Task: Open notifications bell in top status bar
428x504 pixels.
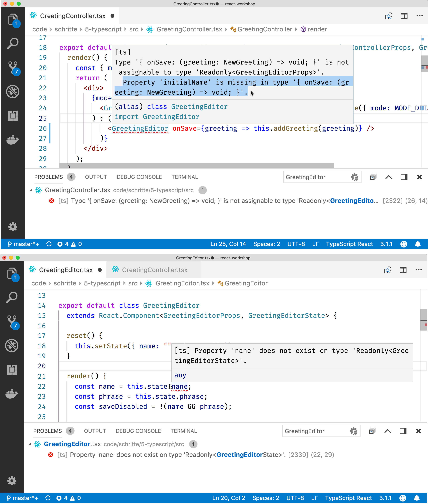Action: 418,244
